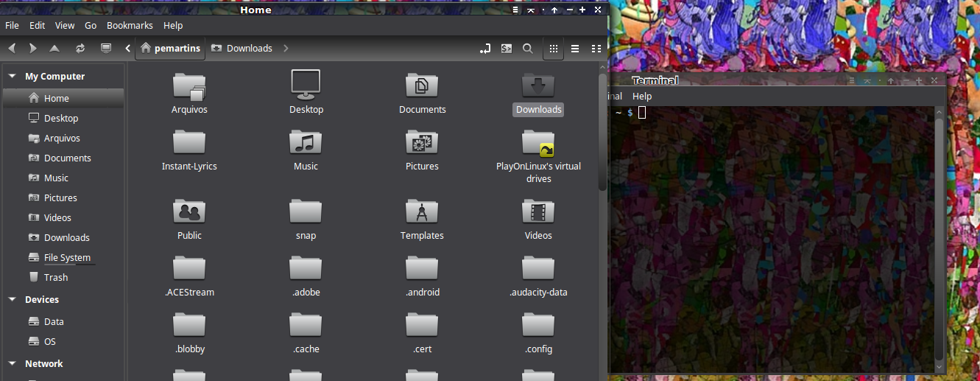Image resolution: width=980 pixels, height=381 pixels.
Task: Click the Downloads path bar button
Action: (x=242, y=49)
